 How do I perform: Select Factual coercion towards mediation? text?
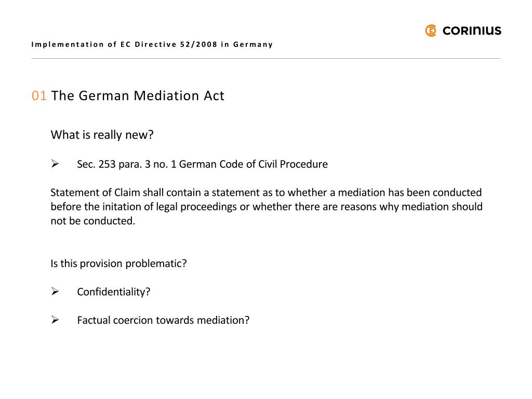coord(163,320)
